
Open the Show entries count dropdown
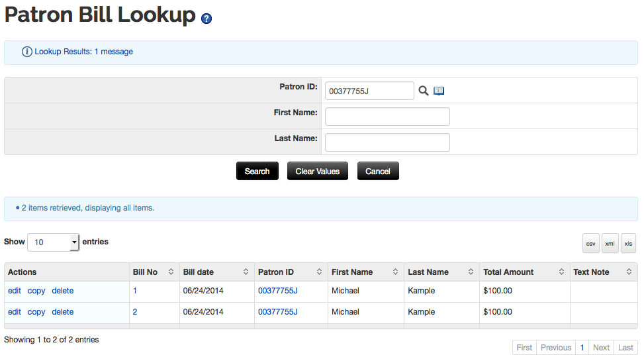coord(54,242)
